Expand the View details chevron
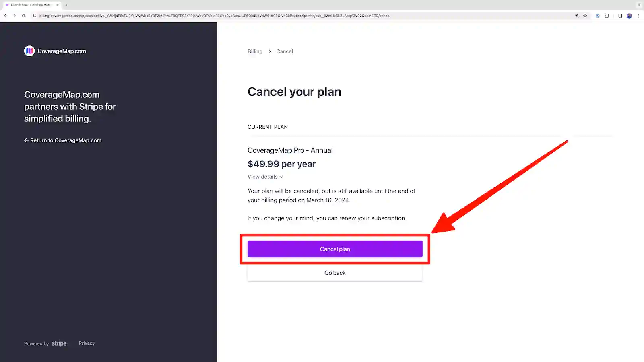644x362 pixels. pyautogui.click(x=281, y=177)
